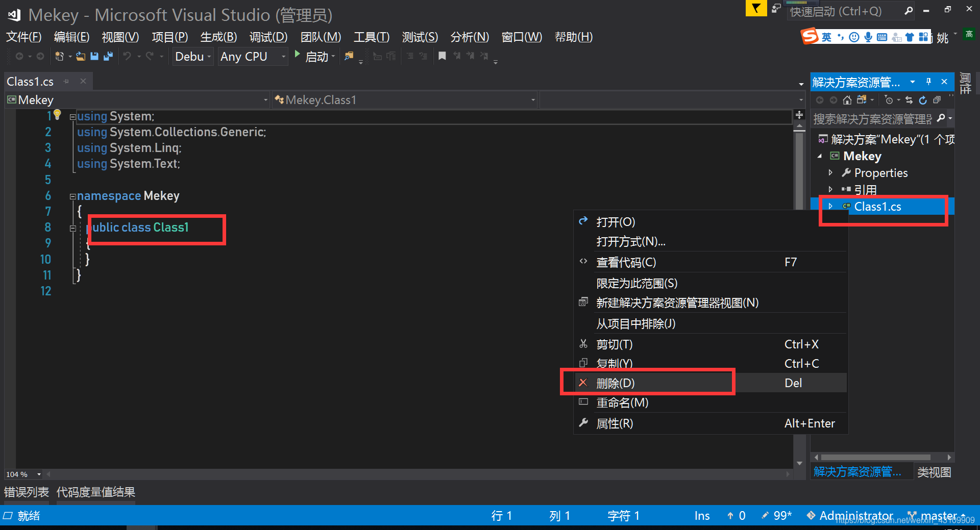
Task: Open the Mekey project navigation dropdown
Action: click(x=137, y=100)
